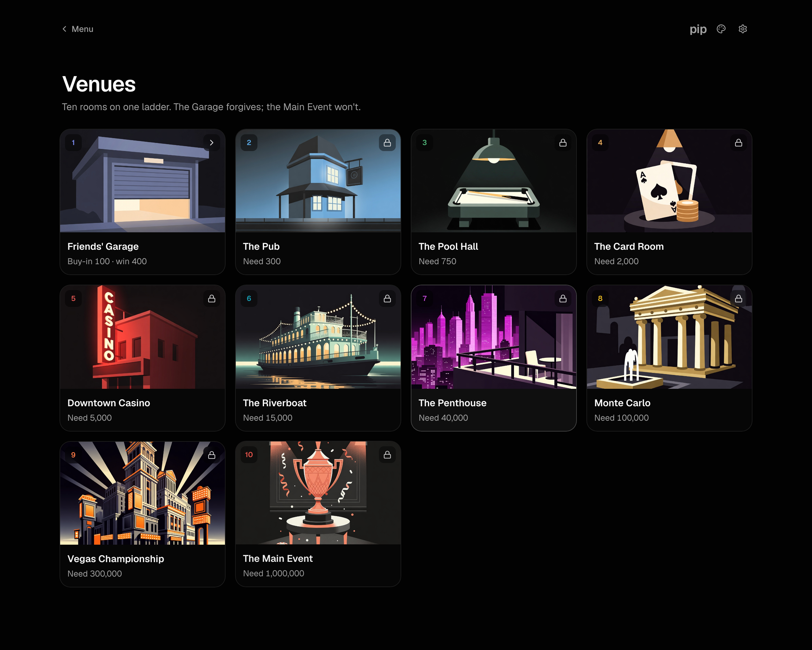Click 'Need 300' under The Pub

[x=262, y=262]
